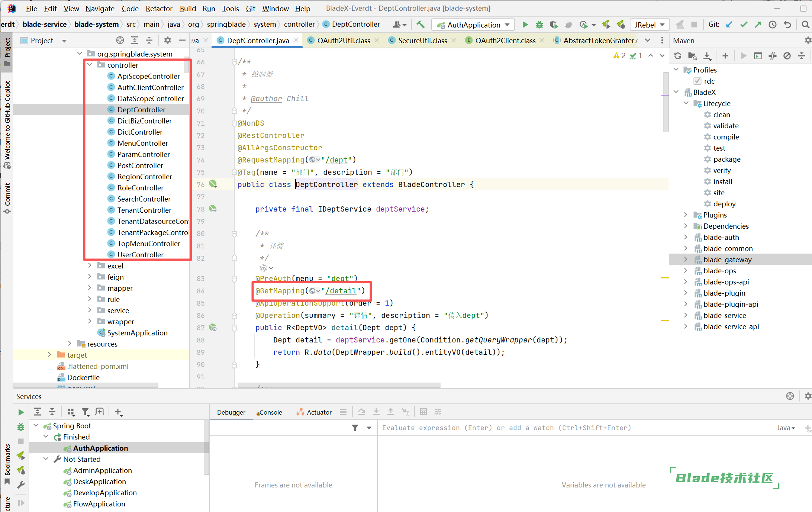
Task: Start debugging with the bug icon
Action: tap(539, 25)
